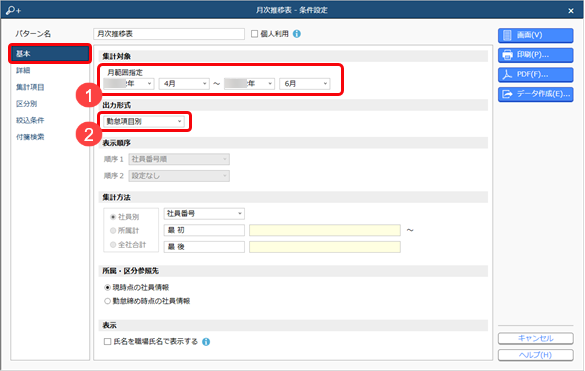Switch to the 詳細 tab
Image resolution: width=585 pixels, height=371 pixels.
[23, 71]
